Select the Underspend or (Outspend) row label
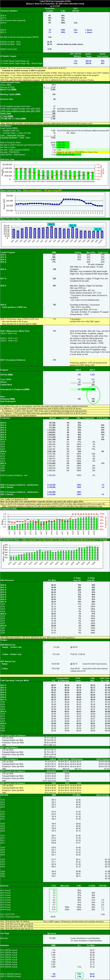Viewport: 110px width, 980px height. (15, 389)
